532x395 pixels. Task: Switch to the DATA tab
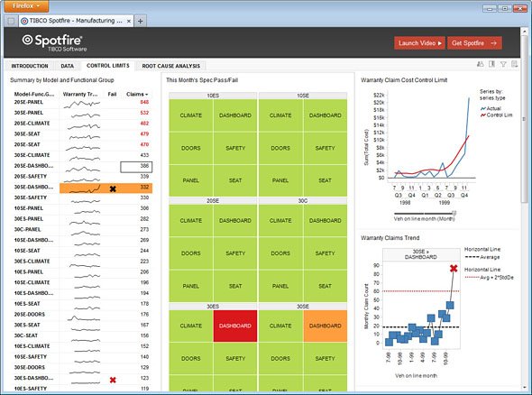coord(68,66)
